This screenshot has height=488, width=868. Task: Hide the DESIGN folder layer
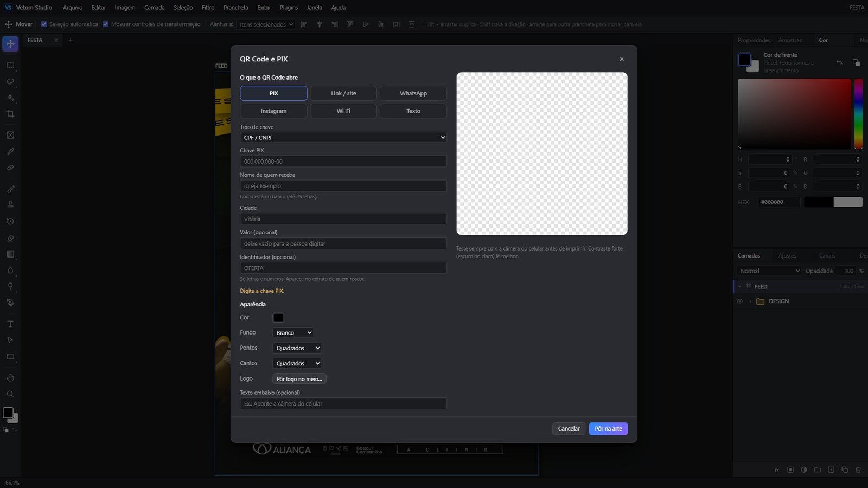(x=739, y=301)
